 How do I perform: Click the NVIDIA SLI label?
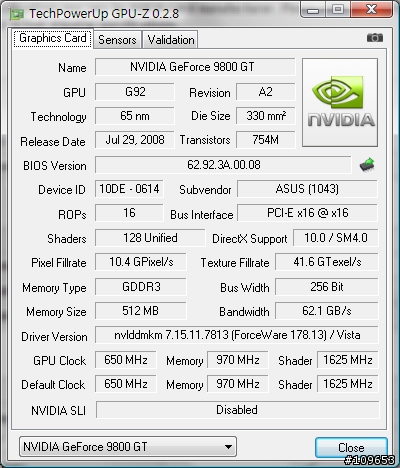point(58,411)
